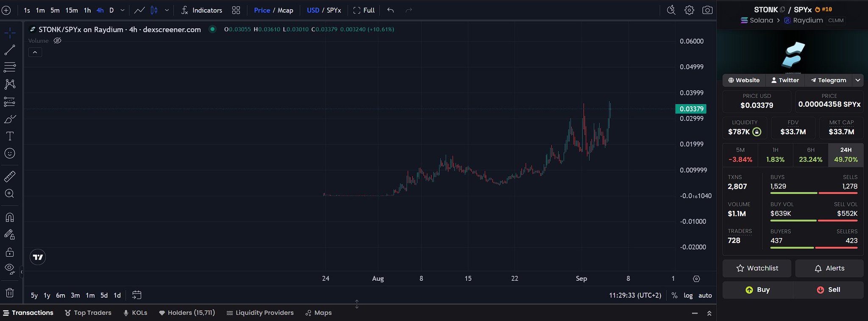Toggle the Volume indicator visibility
The height and width of the screenshot is (321, 868).
58,41
